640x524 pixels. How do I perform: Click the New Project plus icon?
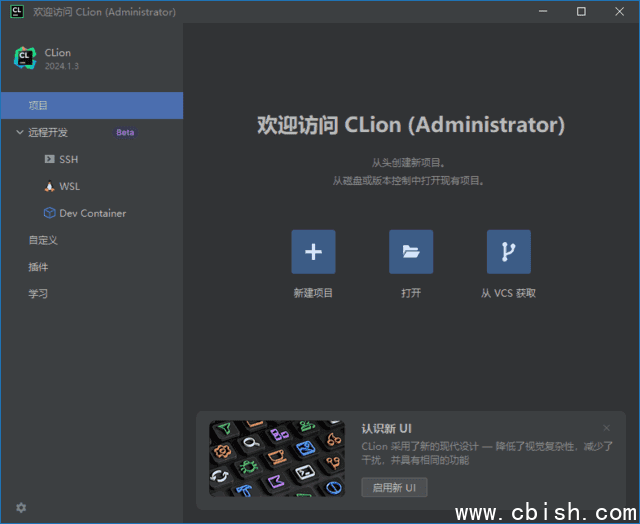[x=313, y=252]
